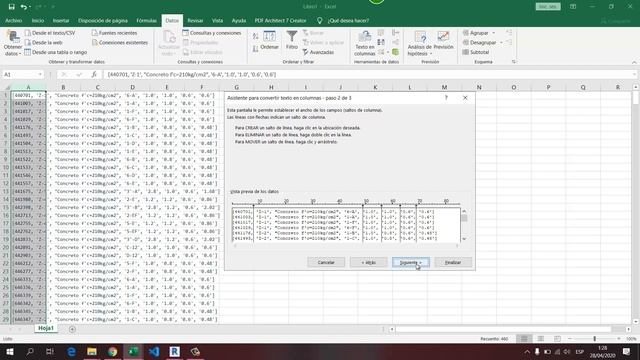
Task: Select the Hoja1 sheet tab
Action: pos(46,328)
